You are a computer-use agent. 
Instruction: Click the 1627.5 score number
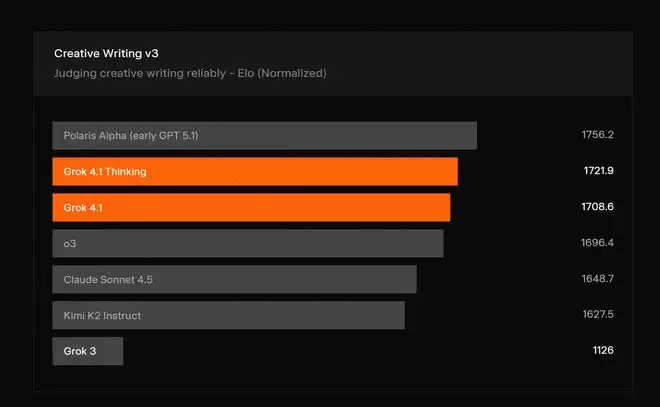597,315
